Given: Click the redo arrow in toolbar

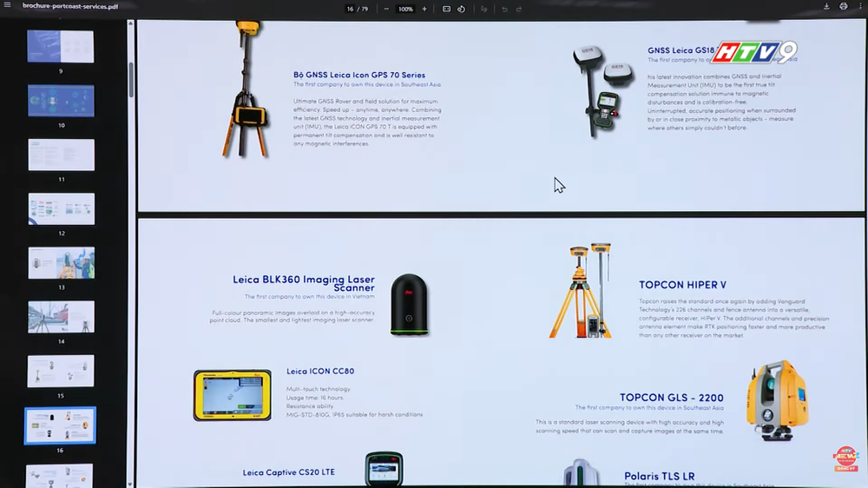Looking at the screenshot, I should [519, 9].
